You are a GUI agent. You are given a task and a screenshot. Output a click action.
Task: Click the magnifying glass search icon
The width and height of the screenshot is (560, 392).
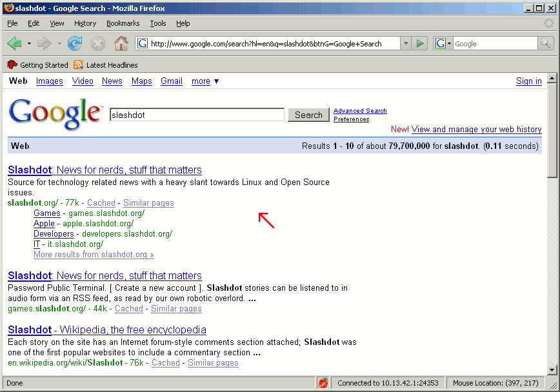tap(545, 44)
